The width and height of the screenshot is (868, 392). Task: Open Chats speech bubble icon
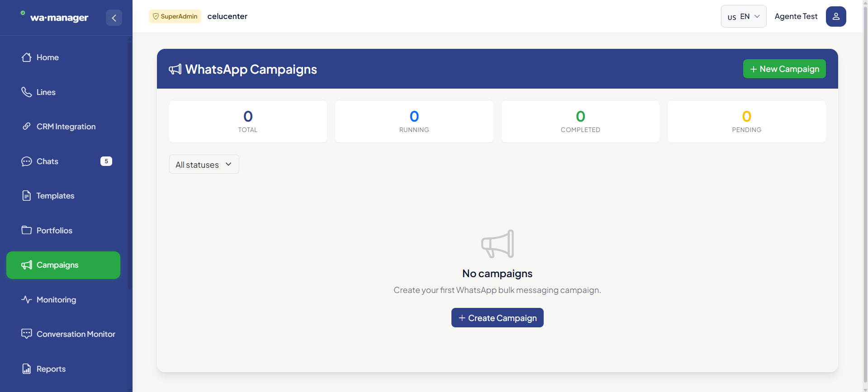[27, 161]
